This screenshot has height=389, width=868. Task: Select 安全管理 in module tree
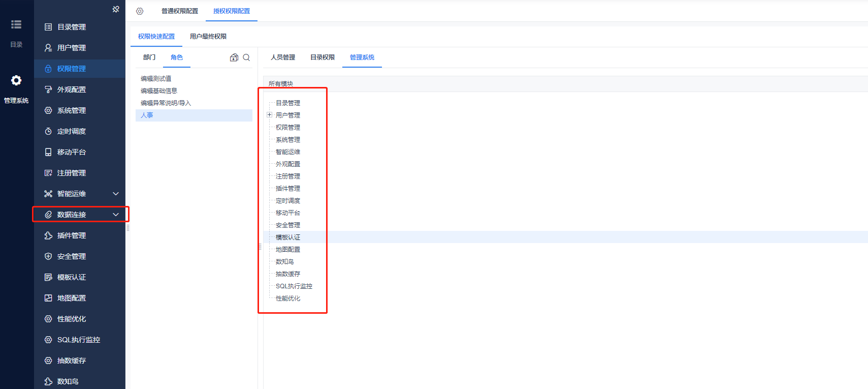pyautogui.click(x=288, y=225)
